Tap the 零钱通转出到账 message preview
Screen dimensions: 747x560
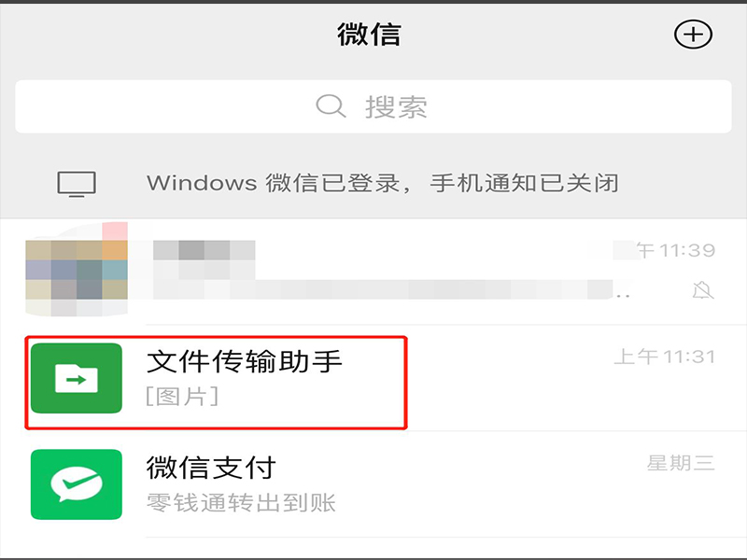241,503
